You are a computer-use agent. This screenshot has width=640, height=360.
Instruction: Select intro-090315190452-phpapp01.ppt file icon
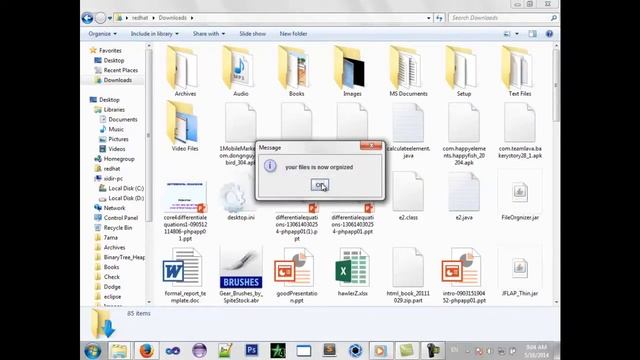click(x=462, y=268)
